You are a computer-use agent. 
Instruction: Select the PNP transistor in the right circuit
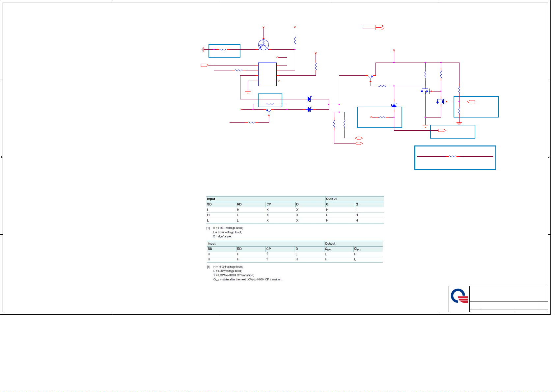point(371,78)
